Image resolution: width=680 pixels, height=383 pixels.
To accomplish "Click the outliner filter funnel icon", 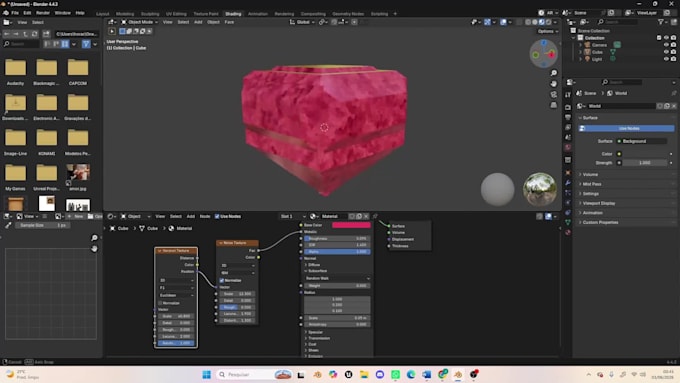I will pos(661,22).
